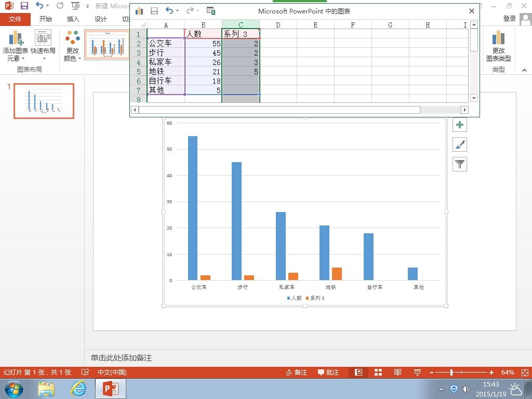Click data sheet horizontal scroll left arrow
532x399 pixels.
135,110
